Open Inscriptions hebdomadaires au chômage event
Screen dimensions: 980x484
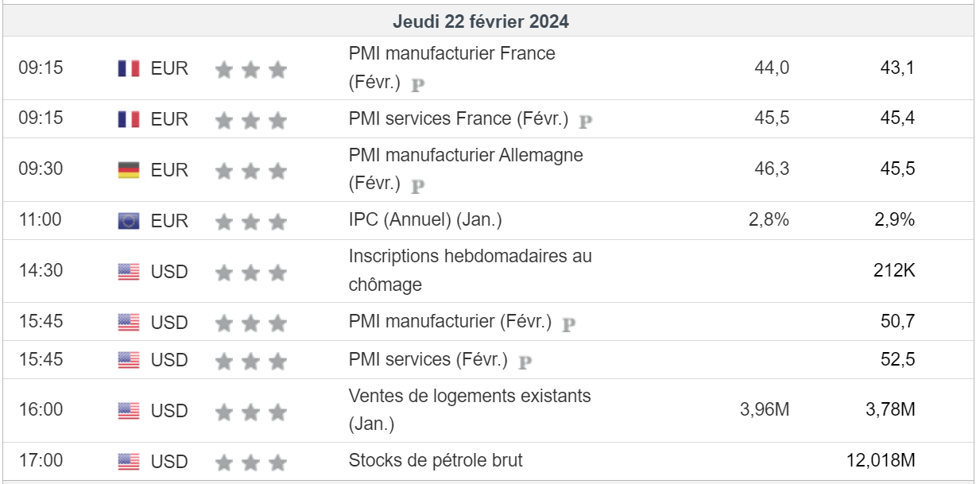point(470,257)
